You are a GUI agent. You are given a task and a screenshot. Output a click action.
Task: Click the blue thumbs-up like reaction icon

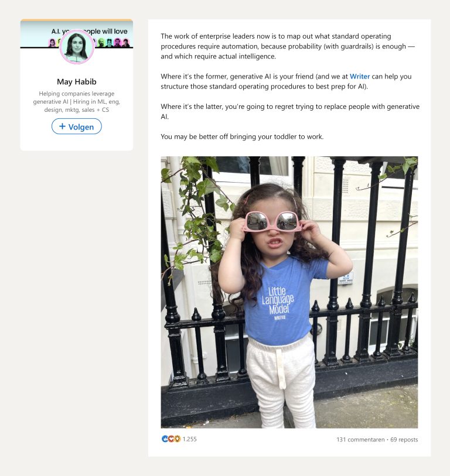tap(165, 439)
